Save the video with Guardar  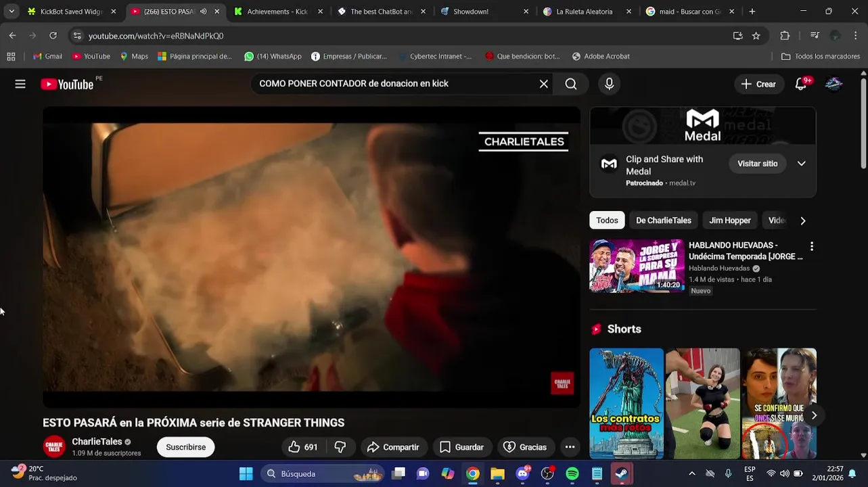tap(462, 447)
